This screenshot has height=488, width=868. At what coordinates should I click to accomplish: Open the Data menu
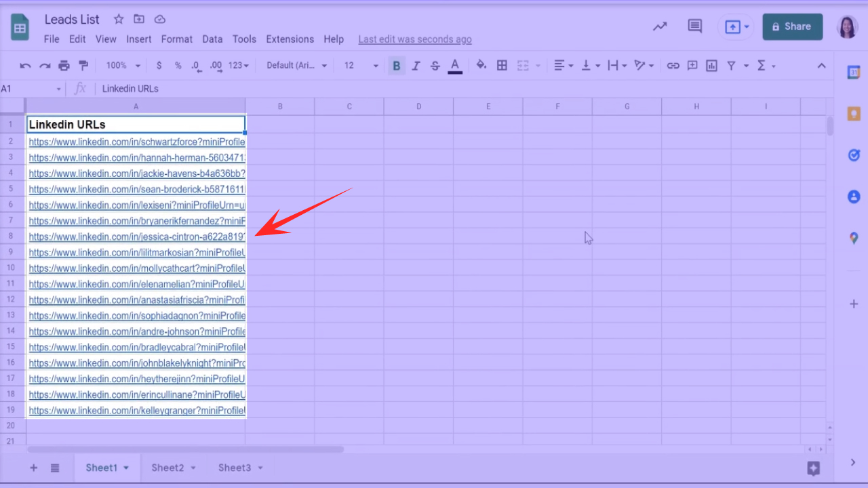click(212, 39)
